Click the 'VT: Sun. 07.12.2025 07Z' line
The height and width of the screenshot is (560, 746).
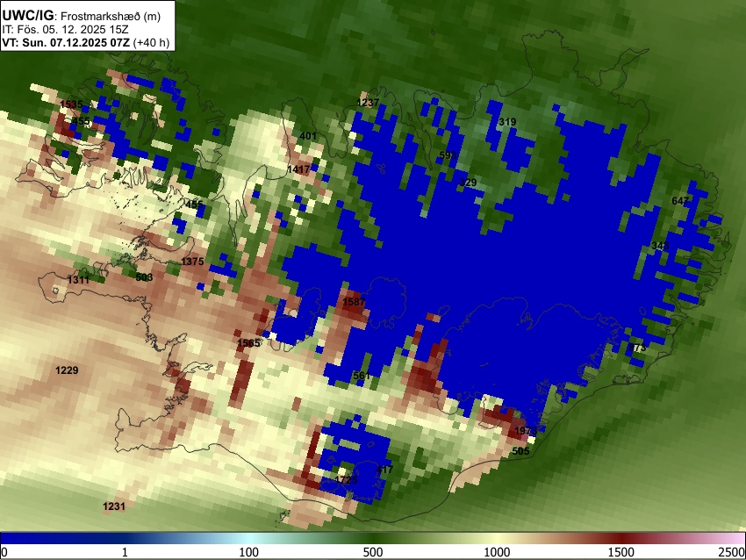coord(66,43)
